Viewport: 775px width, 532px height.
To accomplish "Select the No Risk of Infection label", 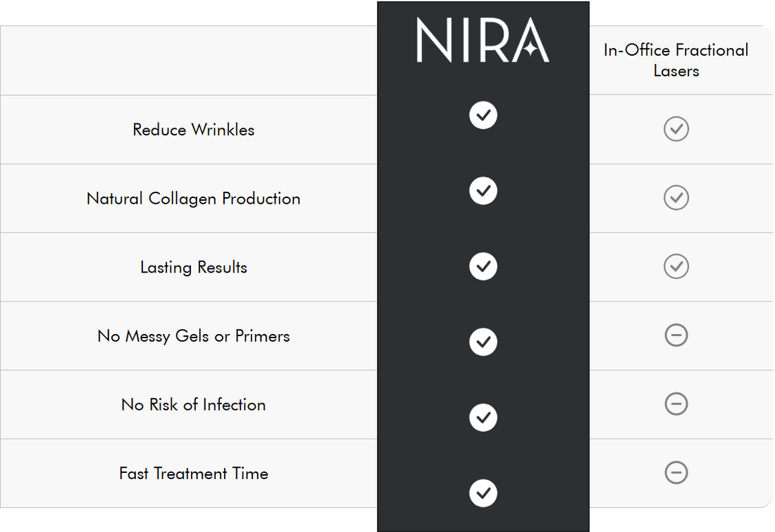I will pos(194,405).
